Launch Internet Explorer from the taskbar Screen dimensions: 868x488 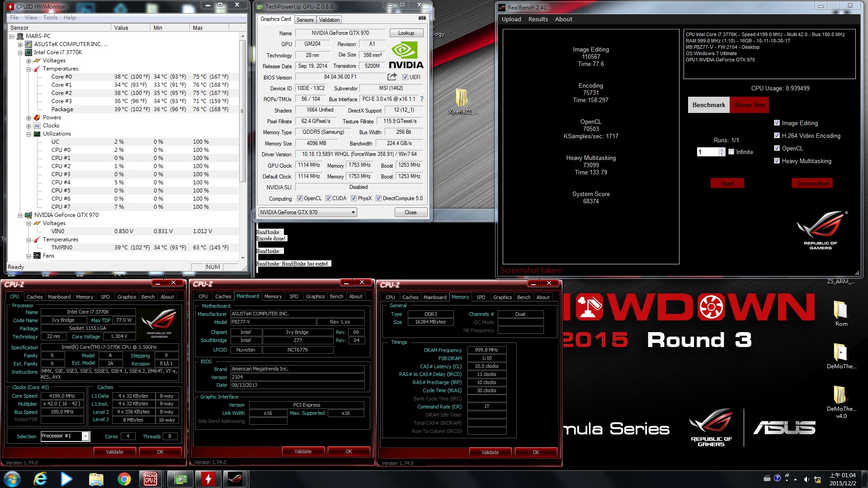pyautogui.click(x=40, y=479)
